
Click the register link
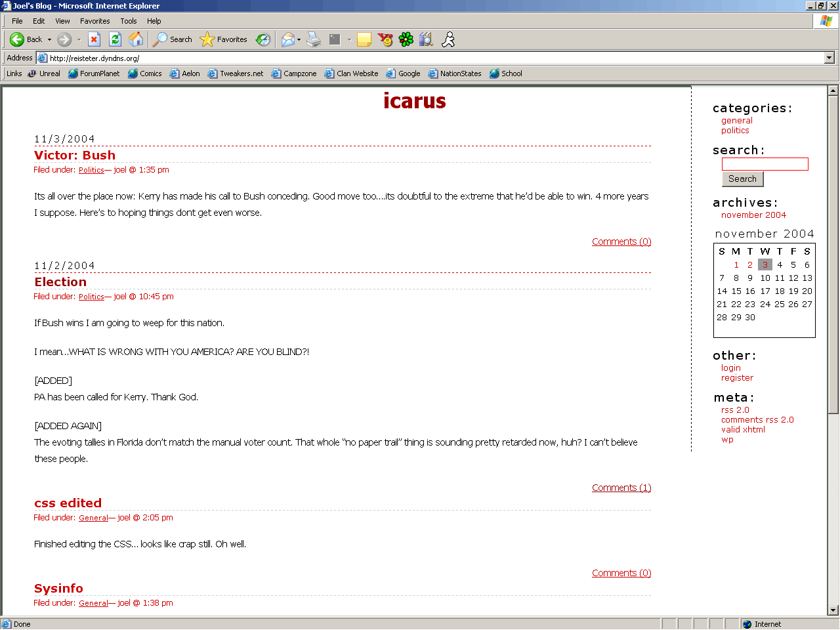click(738, 378)
